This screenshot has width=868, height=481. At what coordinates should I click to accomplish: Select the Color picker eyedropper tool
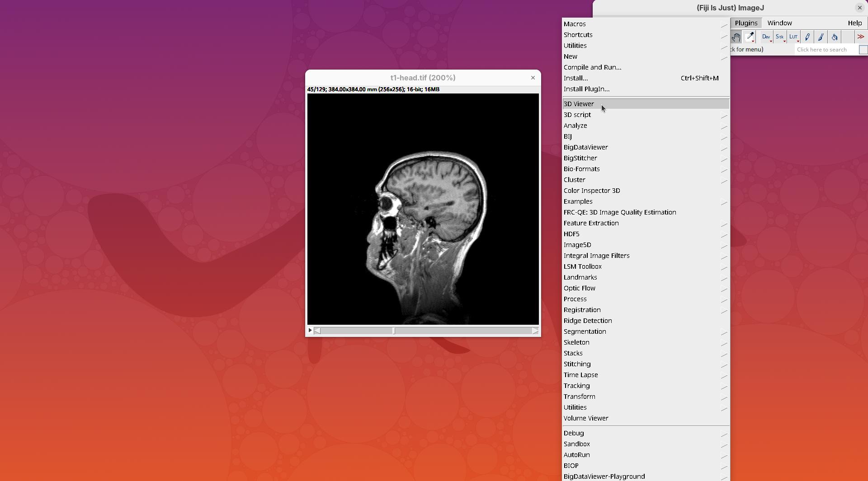click(x=750, y=37)
